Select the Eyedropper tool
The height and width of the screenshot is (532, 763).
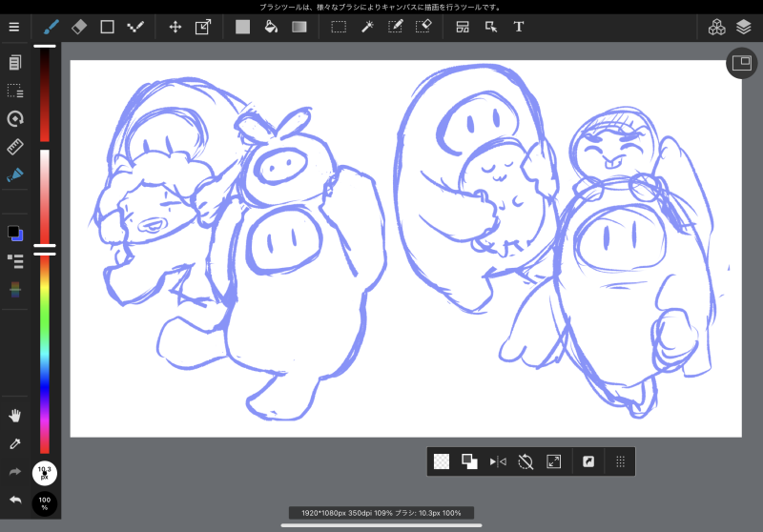tap(15, 443)
